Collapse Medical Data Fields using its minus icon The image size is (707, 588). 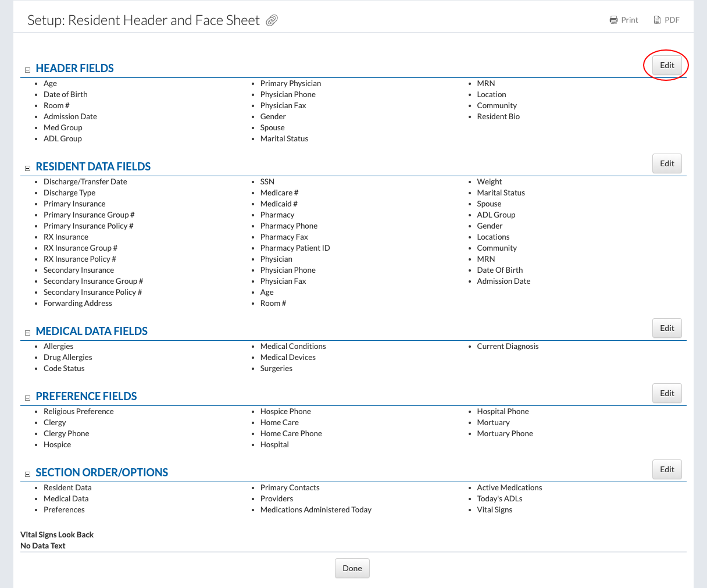pos(27,333)
